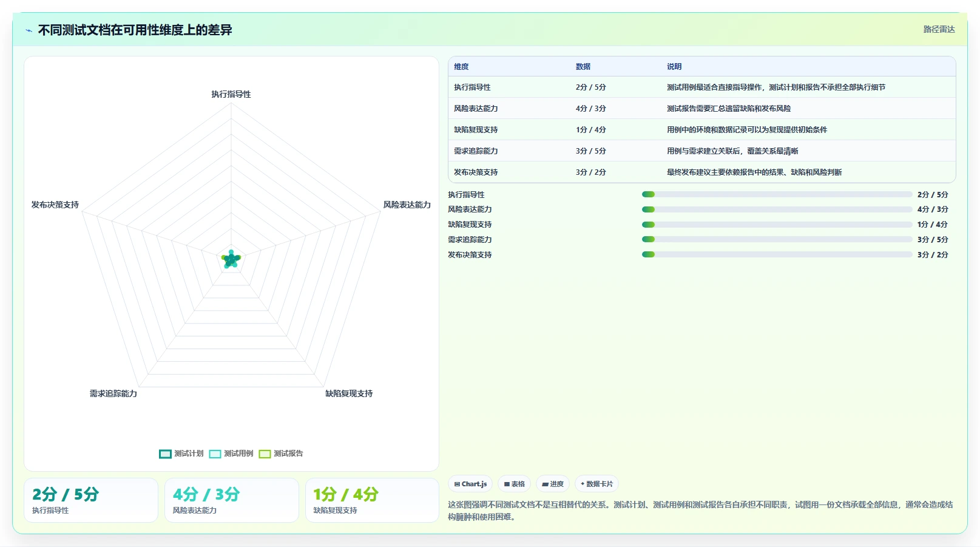980x547 pixels.
Task: Click the 缺陷复现支持 progress bar
Action: pos(777,225)
